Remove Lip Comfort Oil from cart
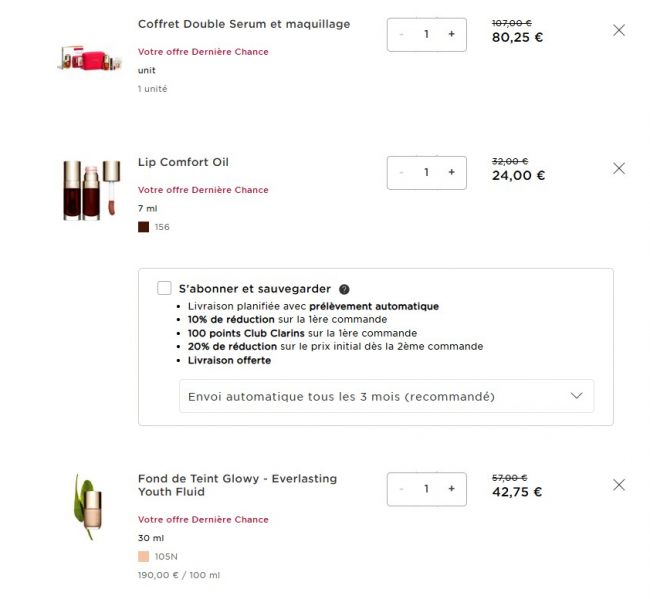 (x=618, y=169)
